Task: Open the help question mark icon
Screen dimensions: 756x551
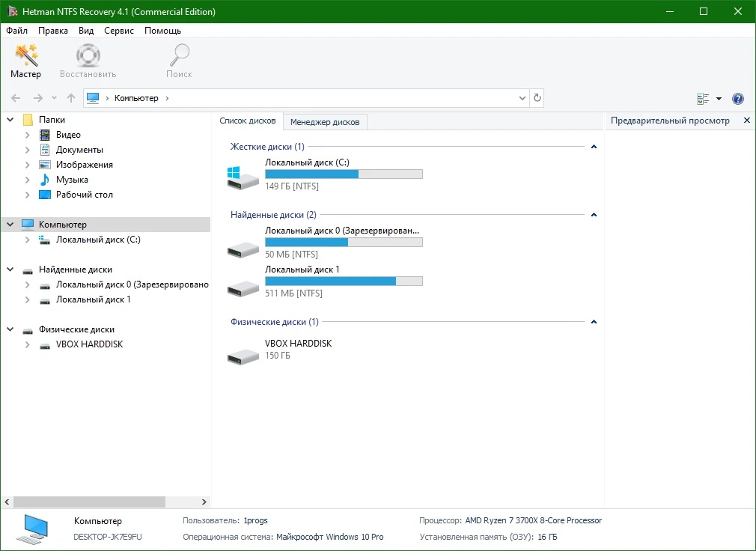Action: click(738, 99)
